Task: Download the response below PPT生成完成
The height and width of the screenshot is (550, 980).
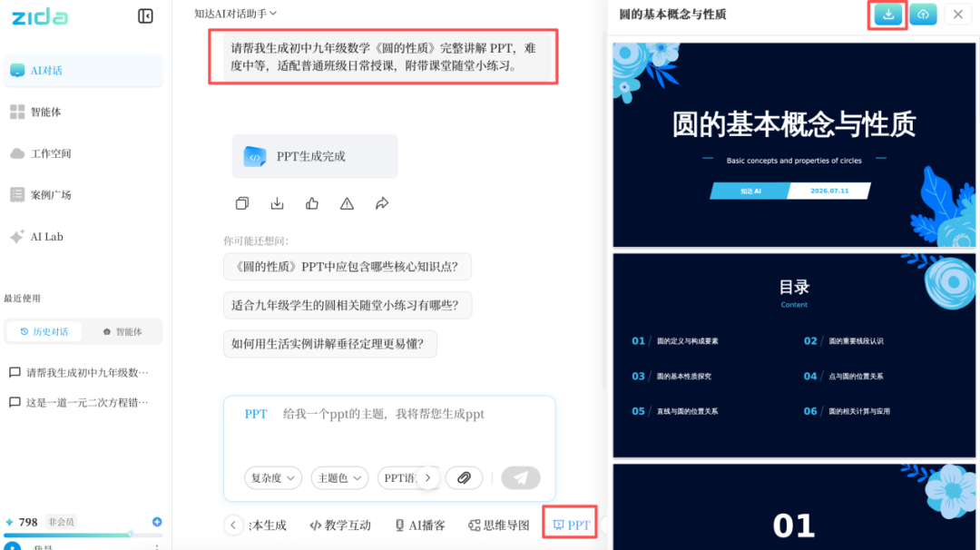Action: click(x=277, y=203)
